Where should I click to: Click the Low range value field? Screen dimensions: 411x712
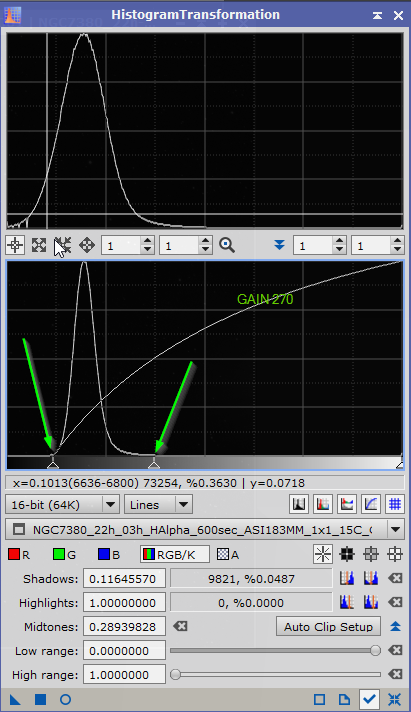click(124, 651)
